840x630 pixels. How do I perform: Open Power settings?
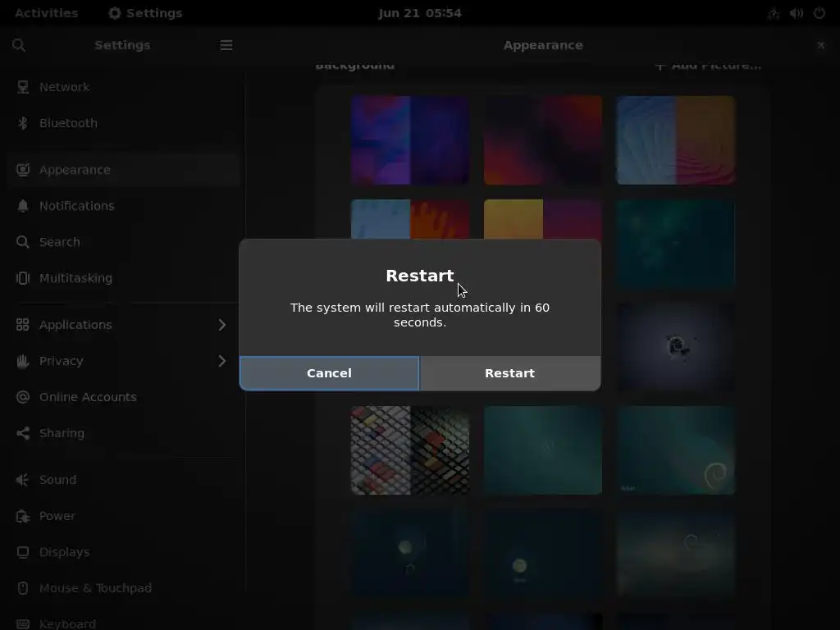(x=123, y=516)
